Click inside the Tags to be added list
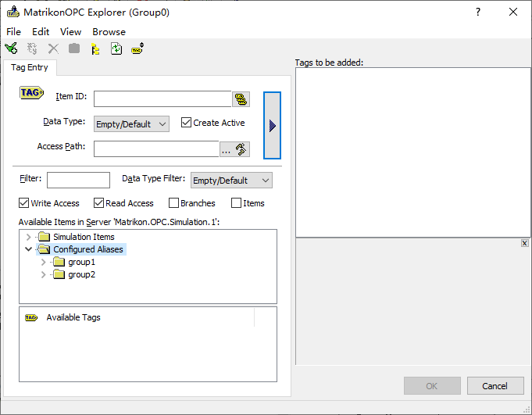 coord(413,152)
